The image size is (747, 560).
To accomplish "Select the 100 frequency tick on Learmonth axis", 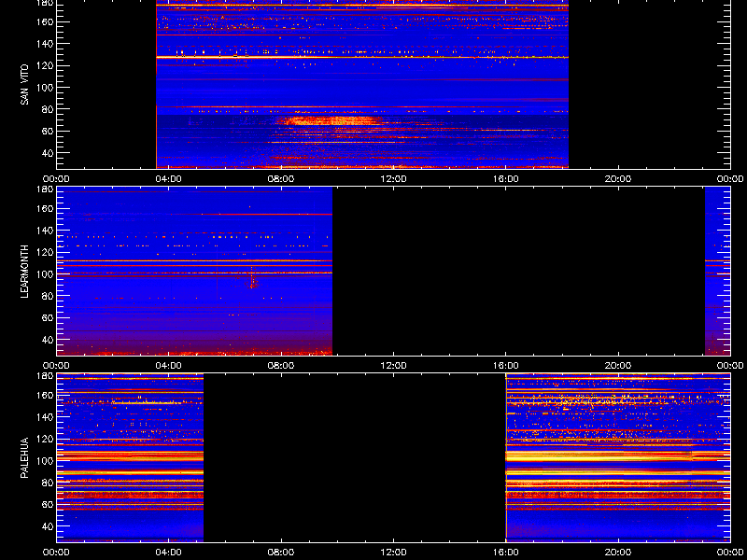I will click(46, 274).
